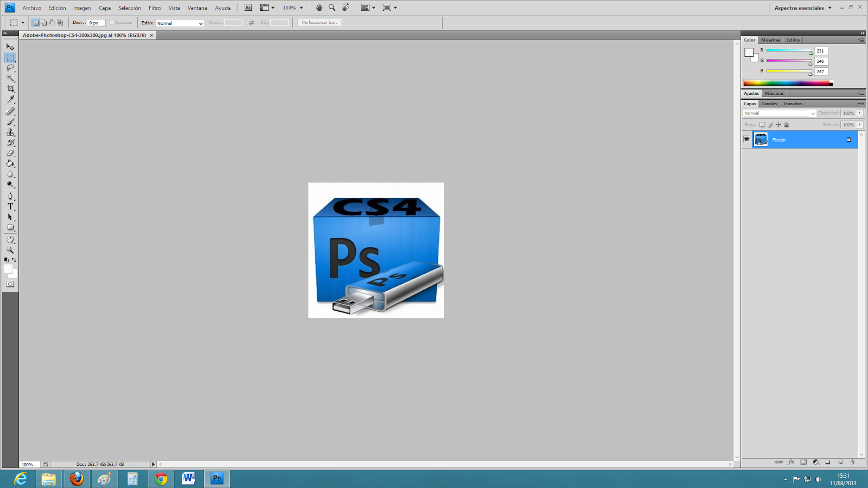
Task: Switch to the Canales tab
Action: pyautogui.click(x=769, y=104)
